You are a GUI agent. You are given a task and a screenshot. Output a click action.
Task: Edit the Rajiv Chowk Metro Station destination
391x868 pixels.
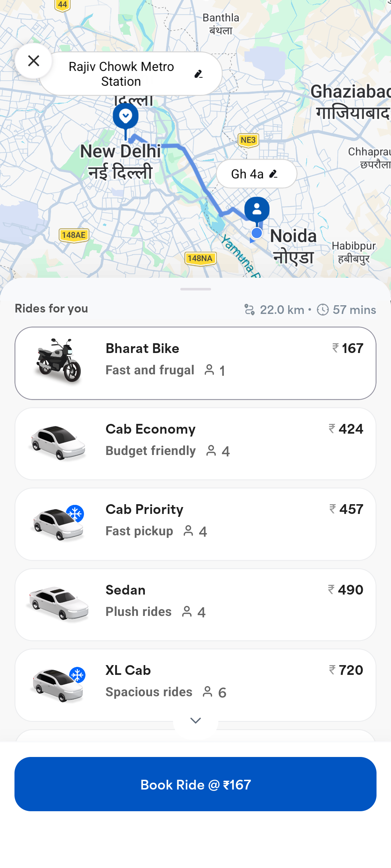click(x=198, y=74)
